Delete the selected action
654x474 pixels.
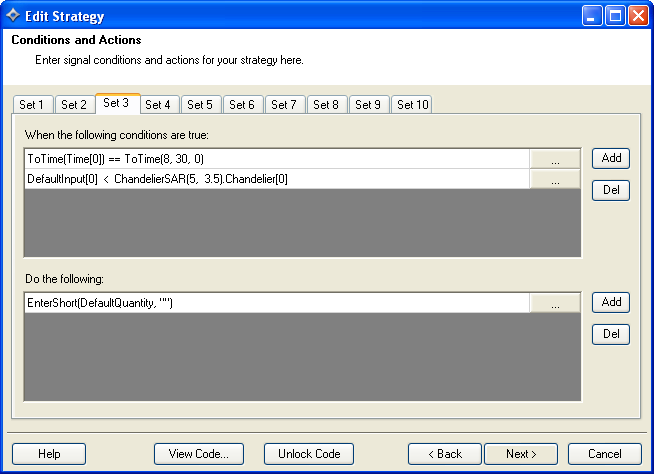611,334
